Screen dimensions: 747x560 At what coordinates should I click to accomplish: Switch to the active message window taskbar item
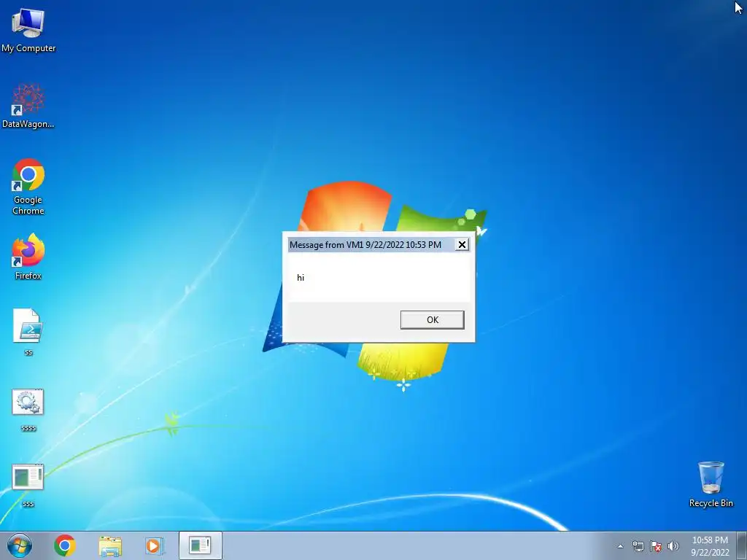click(x=200, y=545)
